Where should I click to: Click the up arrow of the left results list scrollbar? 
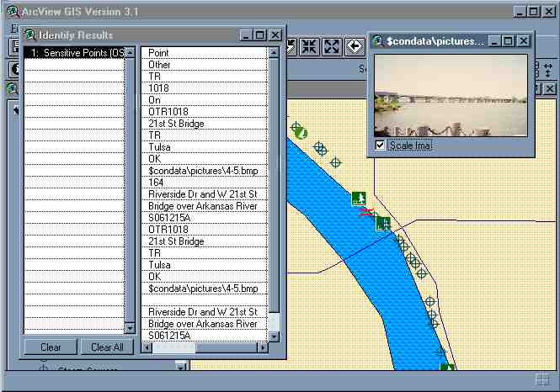(130, 52)
